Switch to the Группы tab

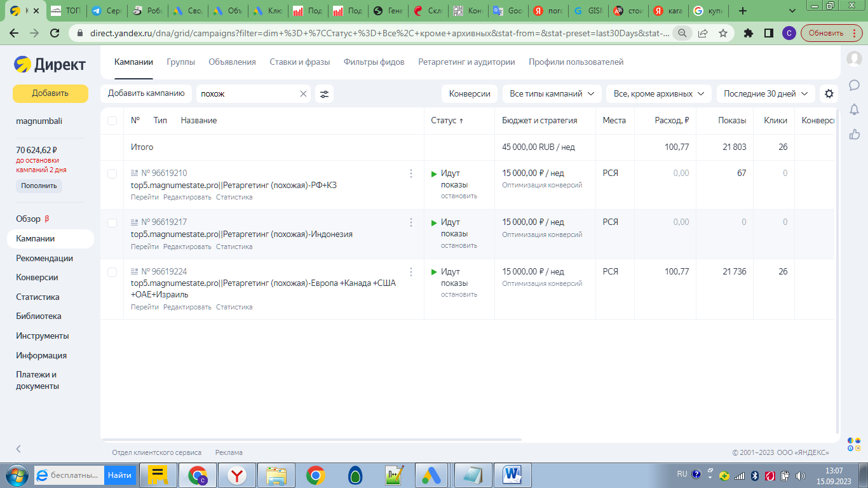(180, 62)
